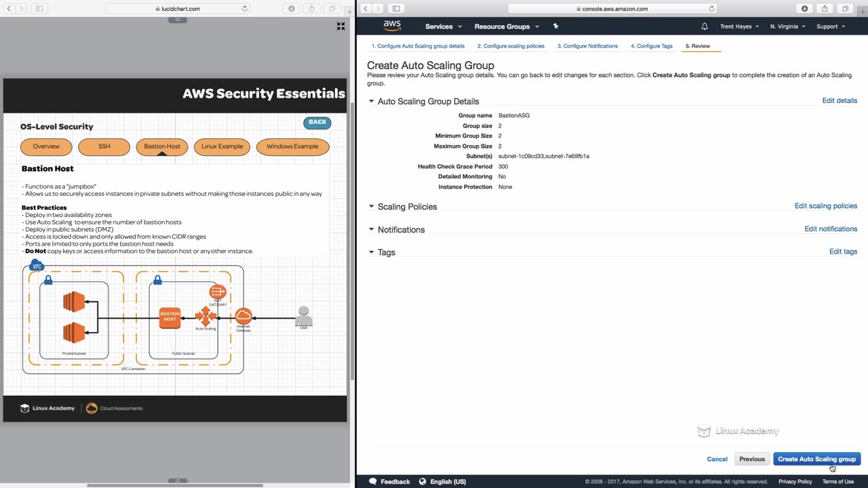
Task: Open the Trent Hayes account menu
Action: click(740, 26)
